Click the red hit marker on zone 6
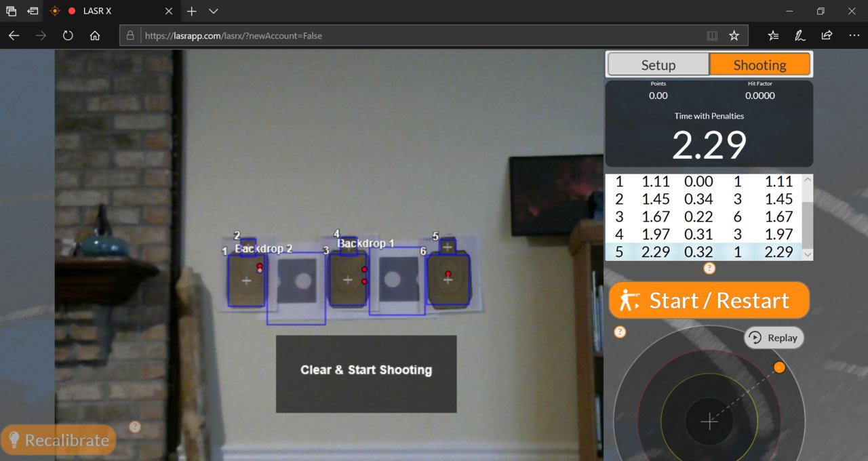Viewport: 868px width, 461px height. tap(448, 274)
